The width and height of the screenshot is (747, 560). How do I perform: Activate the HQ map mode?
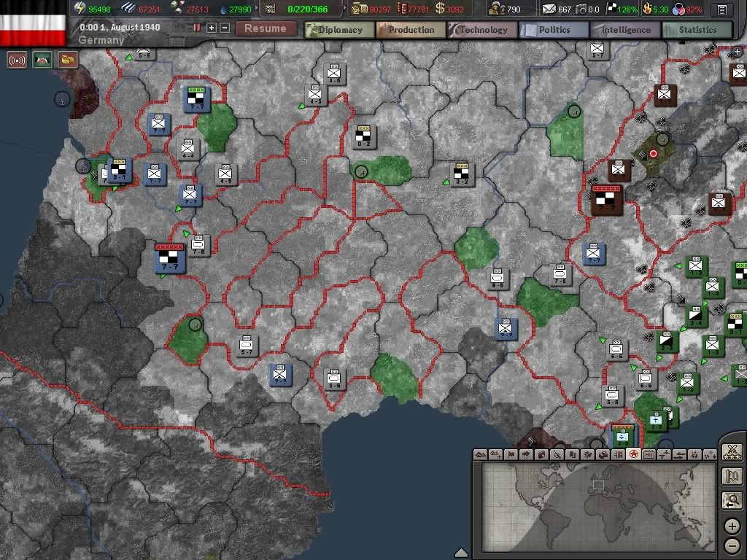point(649,455)
